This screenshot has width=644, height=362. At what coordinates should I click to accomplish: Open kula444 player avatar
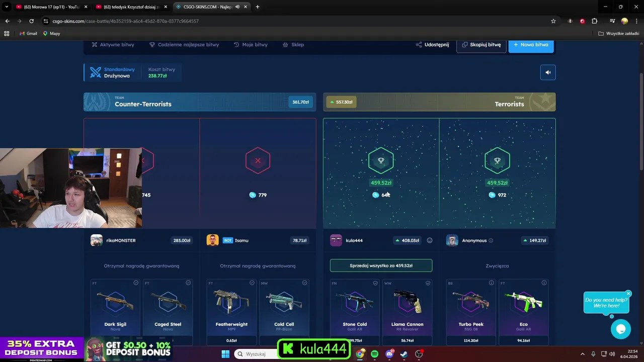tap(336, 240)
